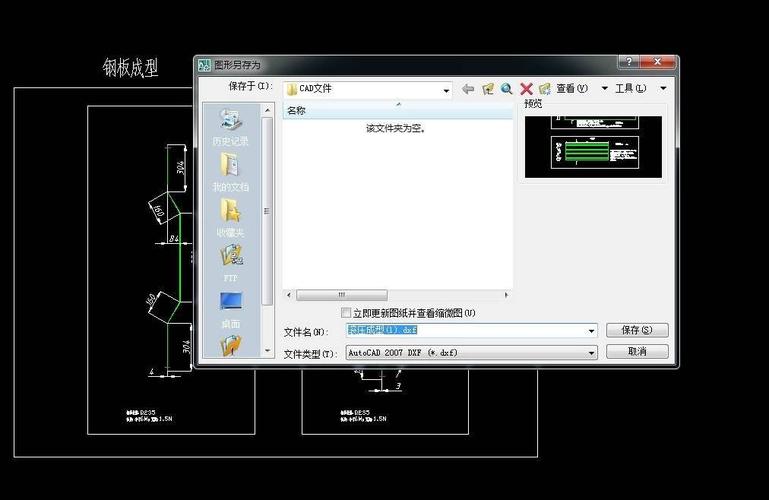
Task: Click file list horizontal scrollbar thumb
Action: [342, 295]
